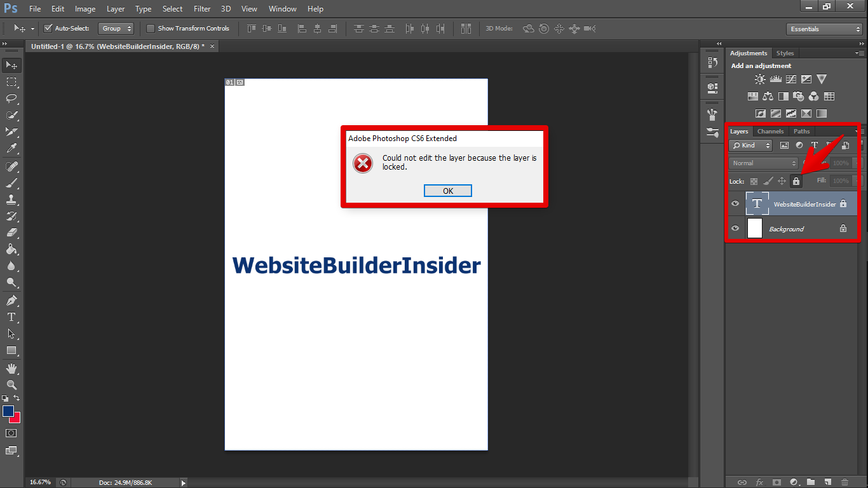Uncheck the Auto-Select checkbox
The height and width of the screenshot is (488, 868).
pos(48,29)
